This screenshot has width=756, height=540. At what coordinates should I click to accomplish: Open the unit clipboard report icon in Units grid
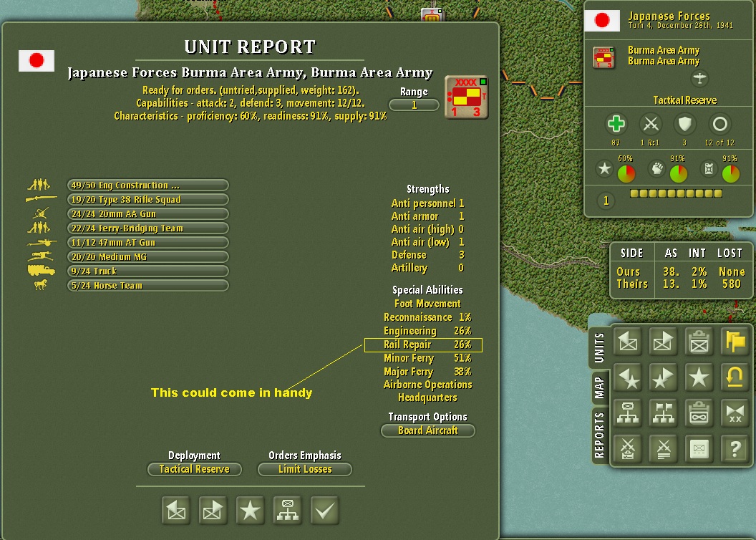699,342
